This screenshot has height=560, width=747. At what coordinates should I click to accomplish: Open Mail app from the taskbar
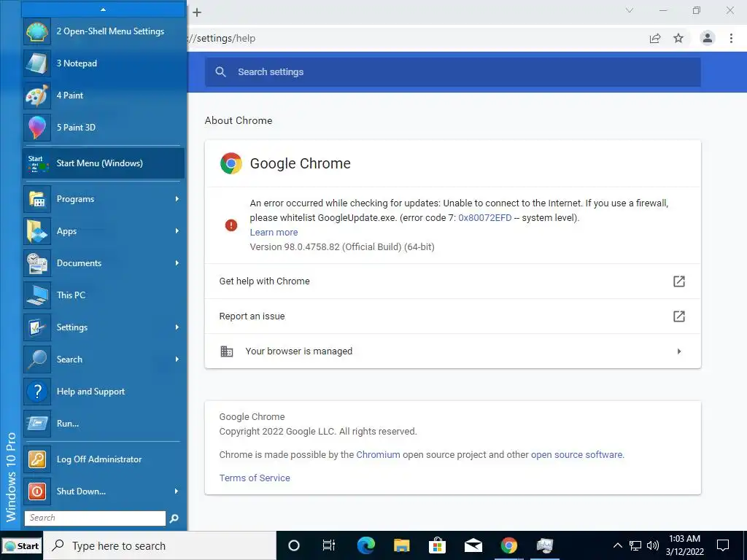pos(473,545)
